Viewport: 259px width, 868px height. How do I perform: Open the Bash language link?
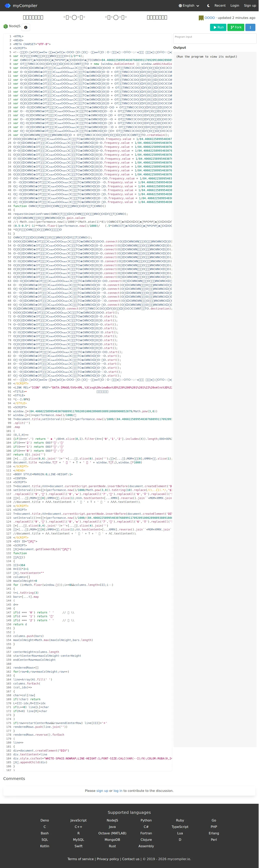pos(45,833)
